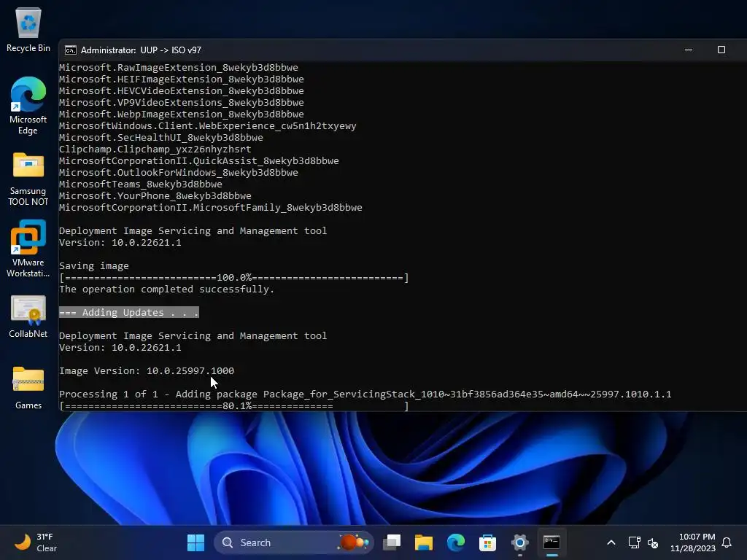Launch Microsoft Edge from desktop shortcut

point(28,105)
